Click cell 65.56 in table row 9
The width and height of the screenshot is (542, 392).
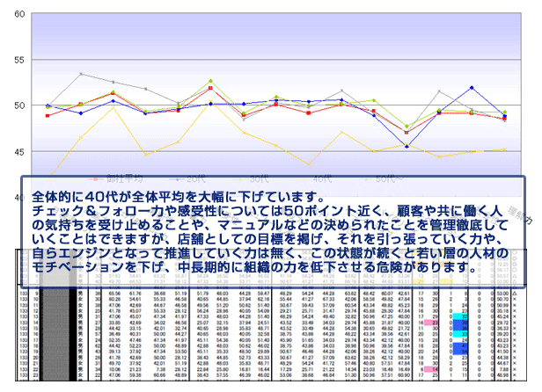tap(114, 294)
